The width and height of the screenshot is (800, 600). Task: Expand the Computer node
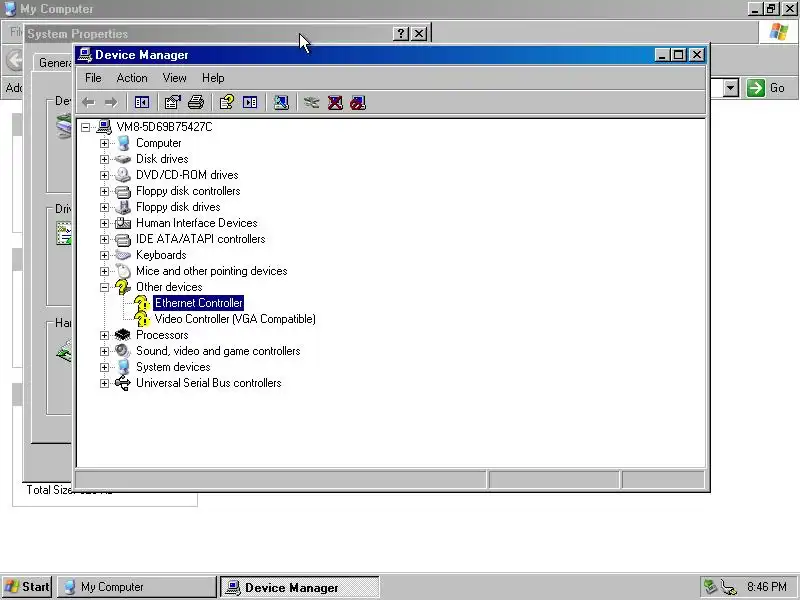pos(104,143)
